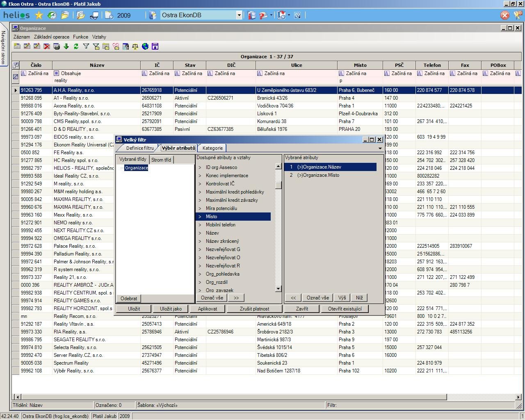The width and height of the screenshot is (525, 420).
Task: Click scroll-down arrow of available attributes list
Action: click(278, 289)
